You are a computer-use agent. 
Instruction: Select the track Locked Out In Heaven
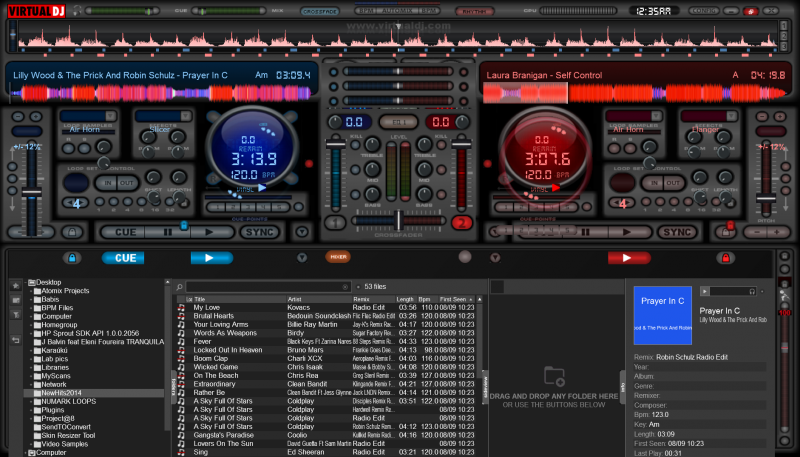228,350
